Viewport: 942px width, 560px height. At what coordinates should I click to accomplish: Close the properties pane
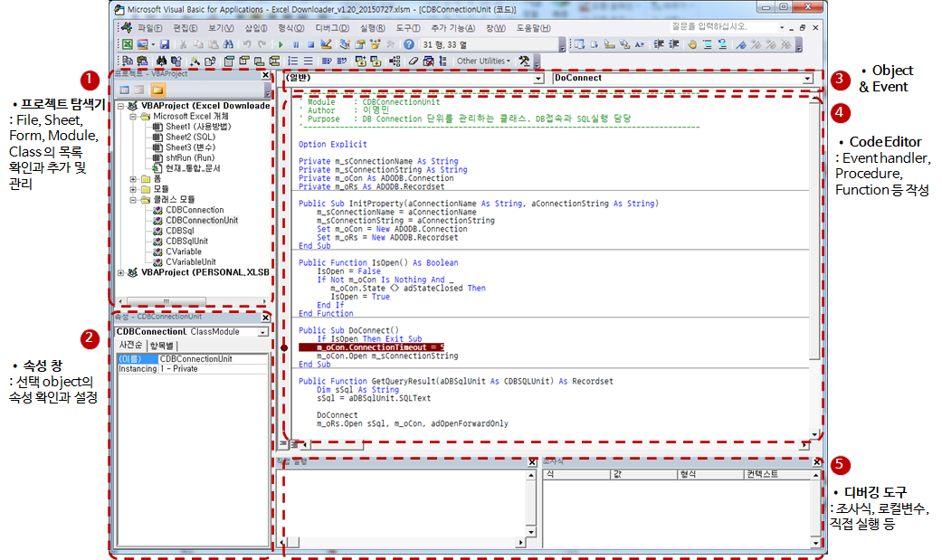point(265,318)
